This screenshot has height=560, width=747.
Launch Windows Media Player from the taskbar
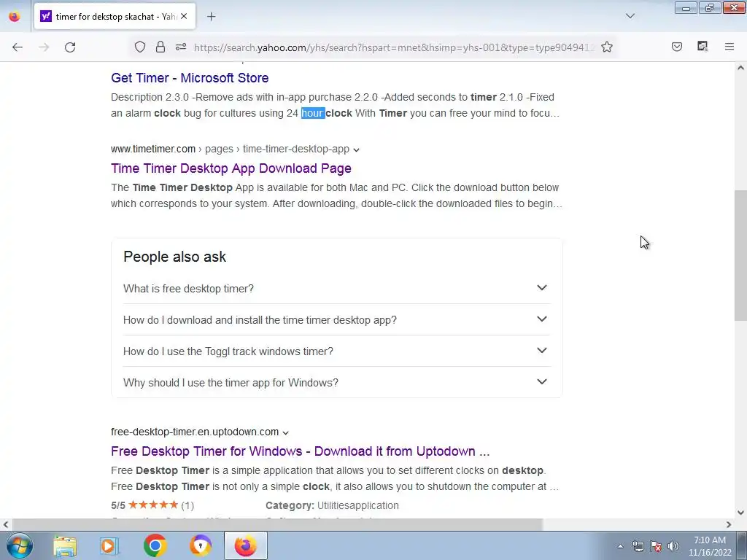tap(109, 545)
